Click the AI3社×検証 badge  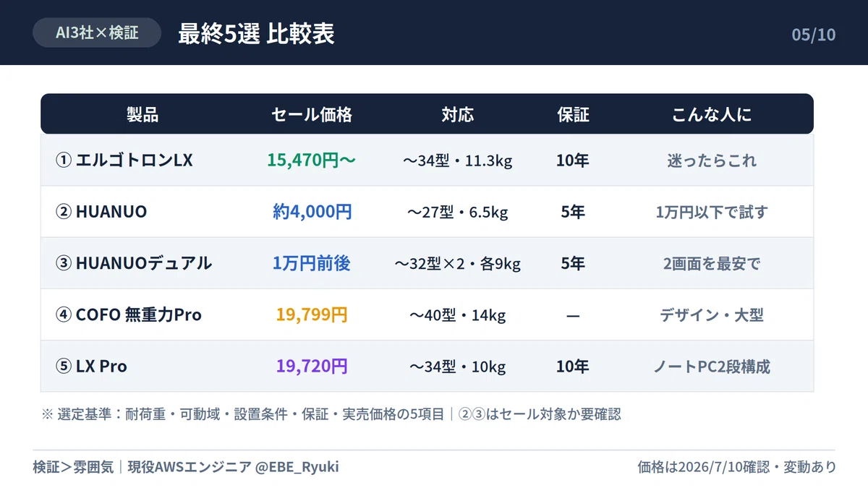coord(97,33)
